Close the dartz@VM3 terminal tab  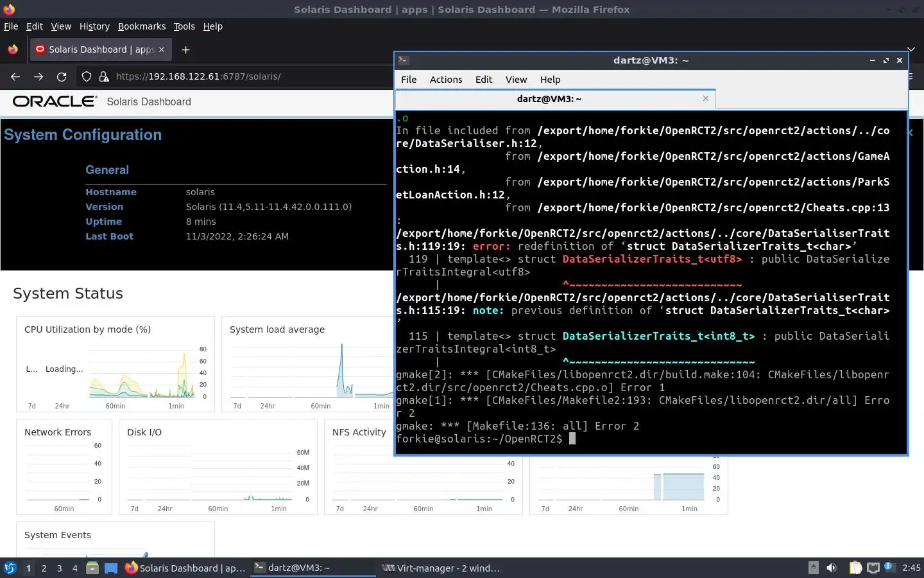[706, 98]
